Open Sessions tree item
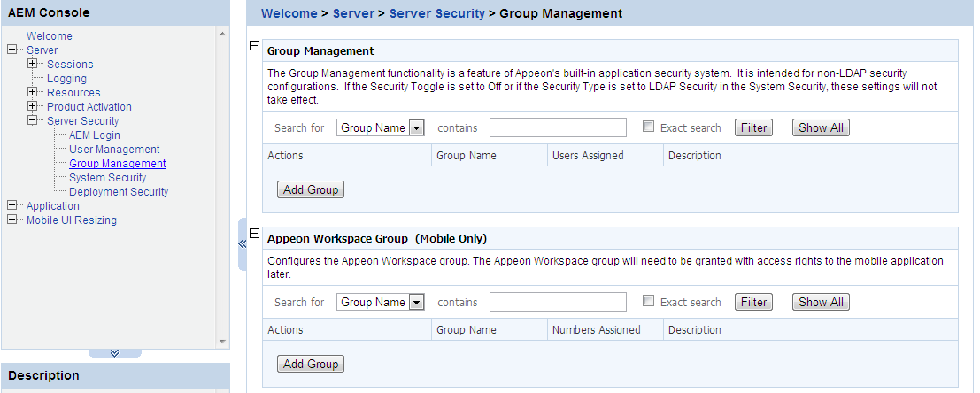 [70, 65]
